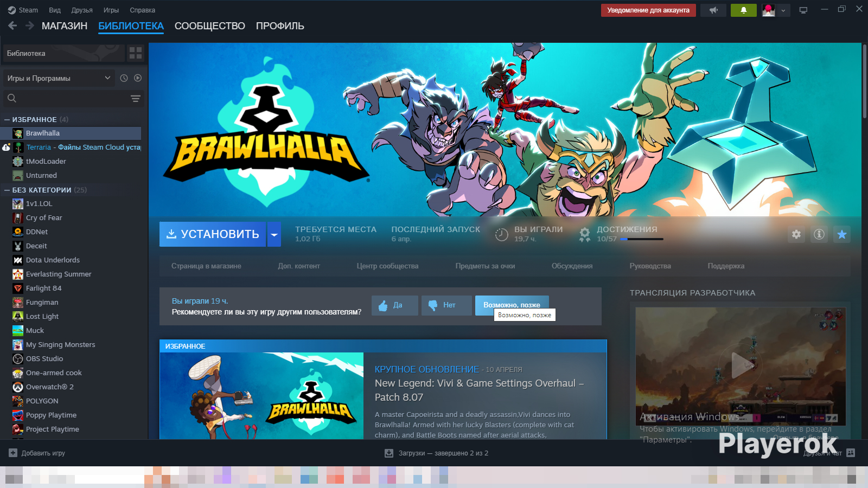Switch to Big Picture mode monitor icon
The image size is (868, 488).
point(803,10)
